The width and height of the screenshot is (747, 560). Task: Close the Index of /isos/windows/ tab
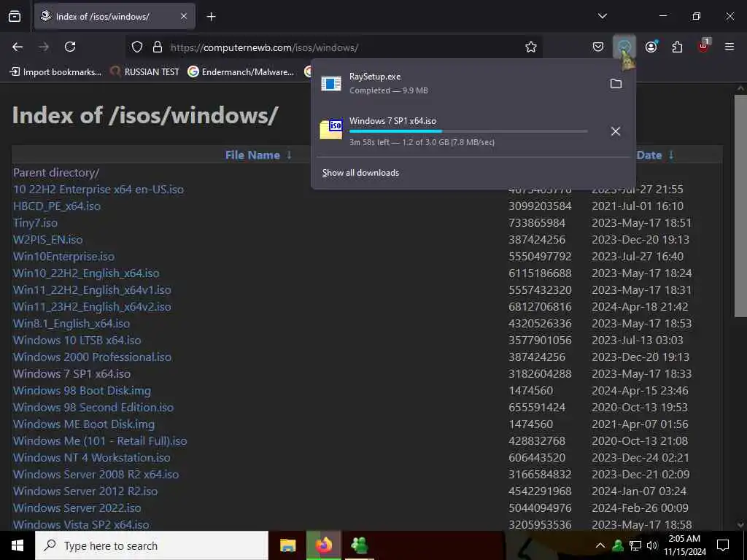(184, 17)
